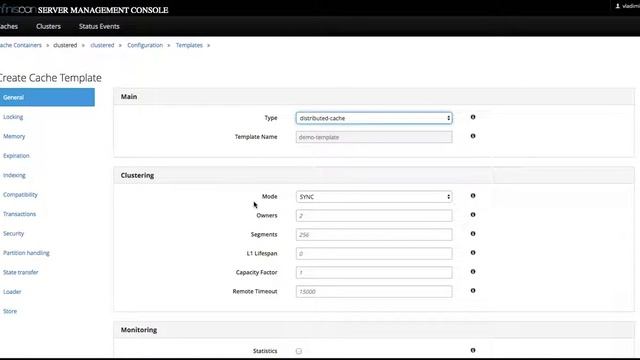Click the Segments input field

point(374,235)
